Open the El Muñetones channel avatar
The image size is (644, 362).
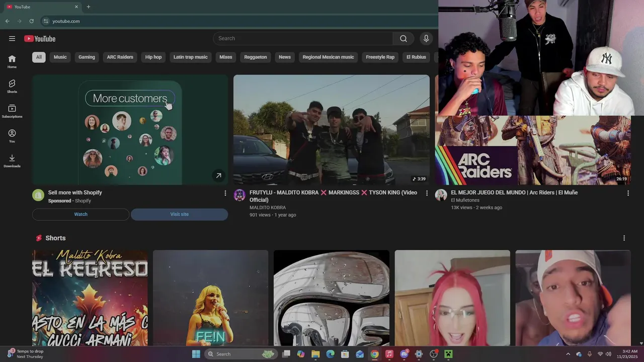[x=441, y=195]
